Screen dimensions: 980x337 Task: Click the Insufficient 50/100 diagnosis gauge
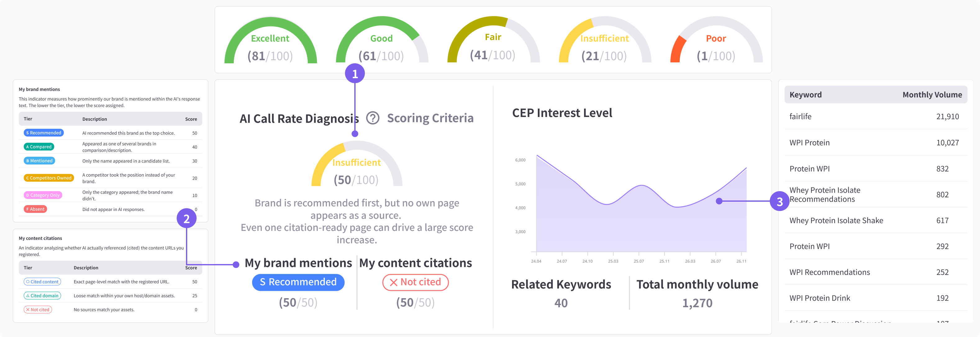(x=356, y=164)
